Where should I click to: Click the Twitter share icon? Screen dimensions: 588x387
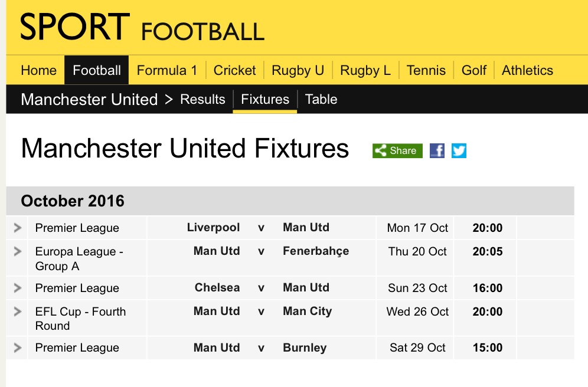click(459, 151)
